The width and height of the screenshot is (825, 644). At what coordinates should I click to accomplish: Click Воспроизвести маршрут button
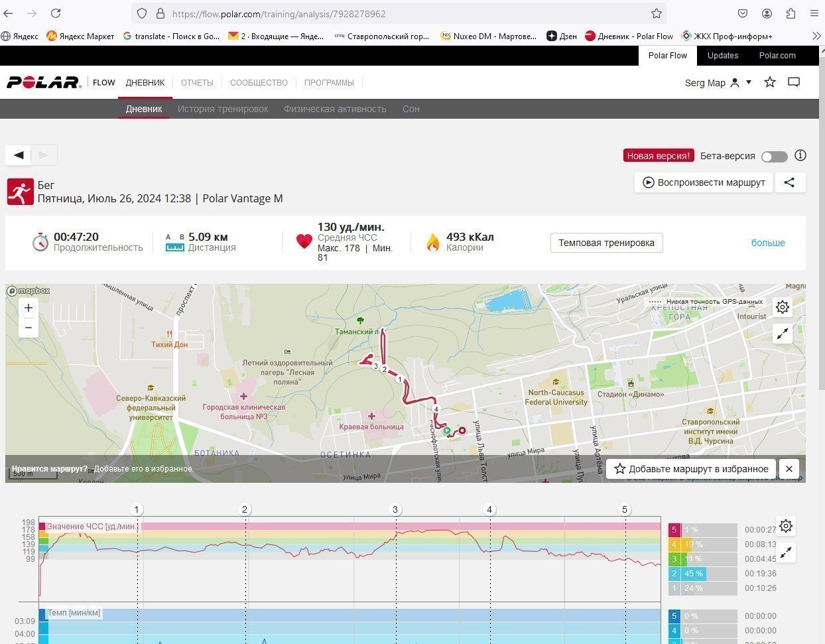point(704,182)
